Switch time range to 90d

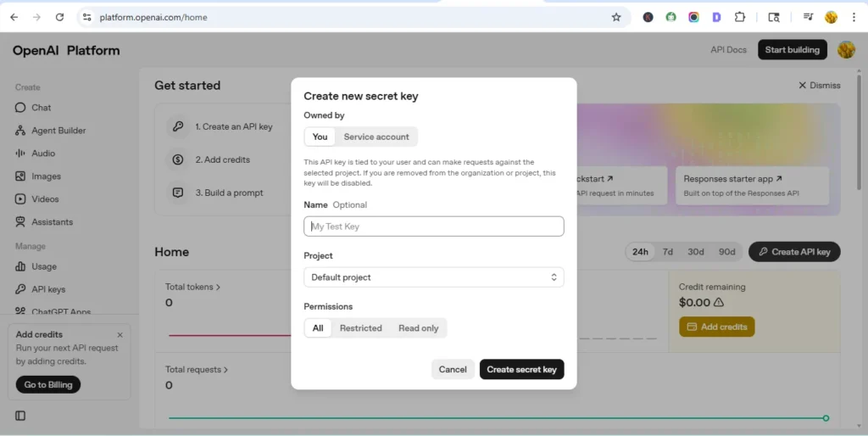click(x=726, y=252)
